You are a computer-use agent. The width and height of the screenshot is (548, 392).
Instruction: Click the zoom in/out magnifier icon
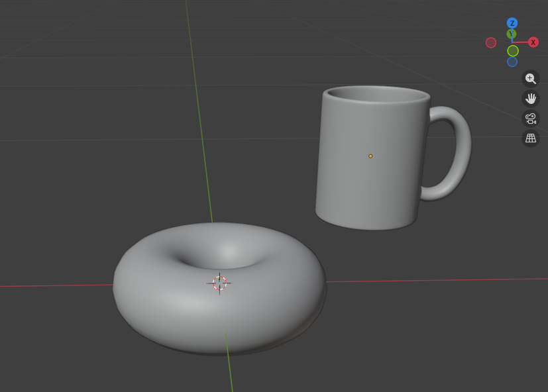530,79
